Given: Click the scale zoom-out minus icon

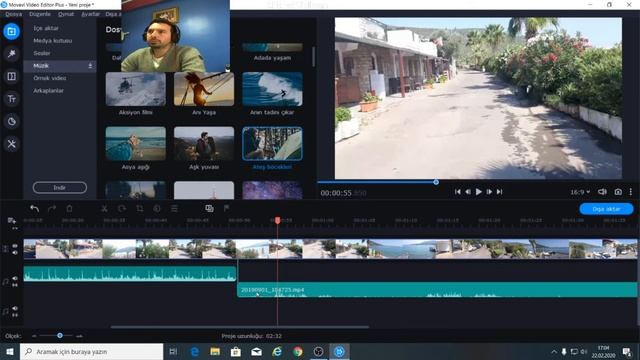Looking at the screenshot, I should (34, 336).
